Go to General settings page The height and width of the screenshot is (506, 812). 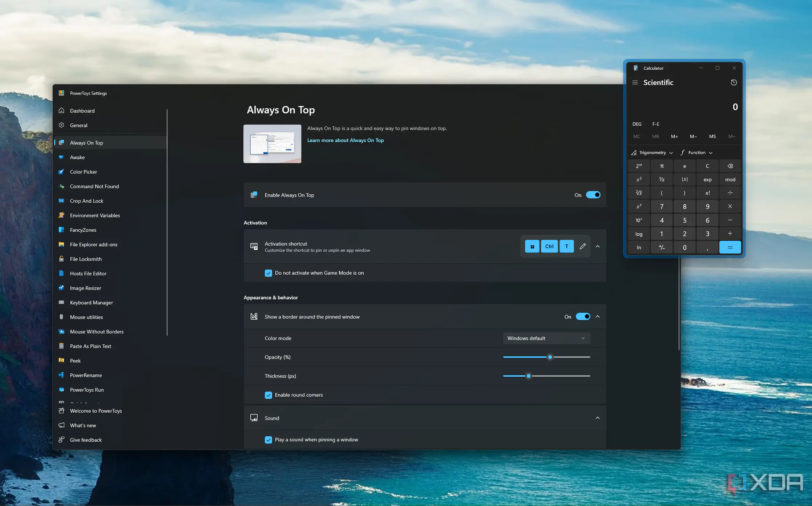click(x=111, y=125)
